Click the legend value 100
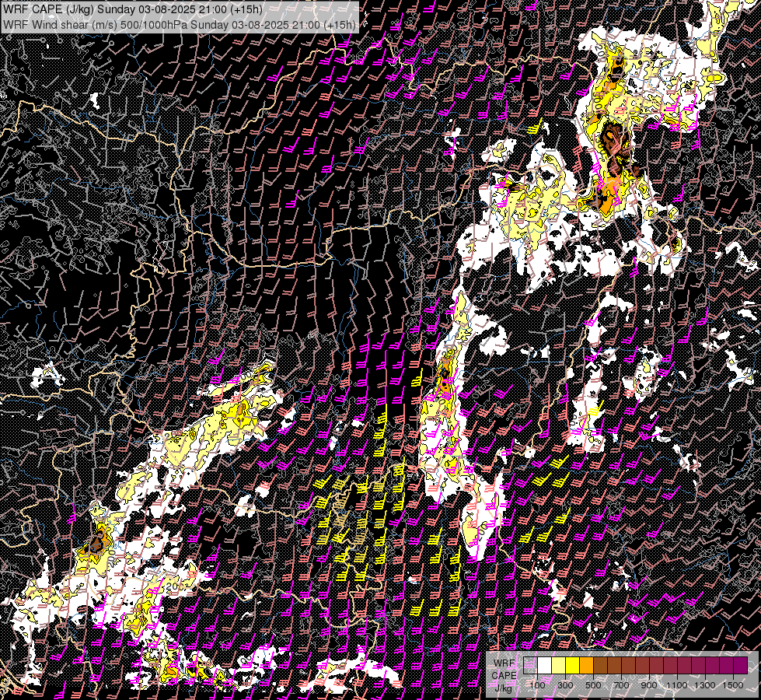Screen dimensions: 761x700 537,685
